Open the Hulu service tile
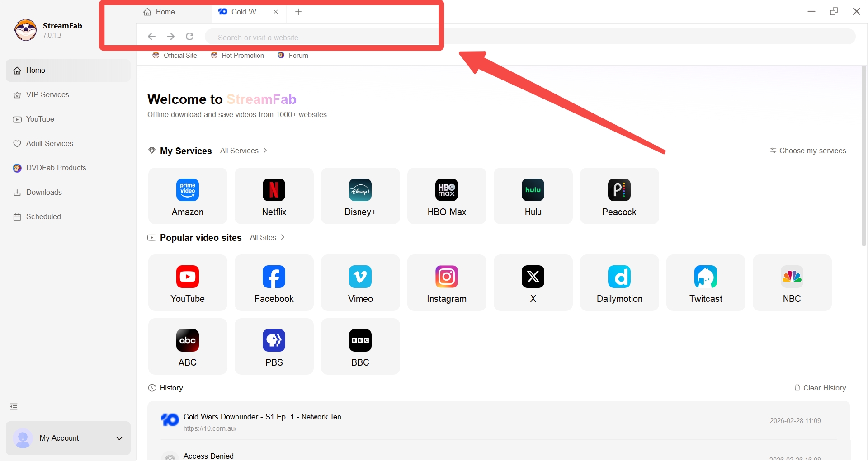This screenshot has width=868, height=461. pyautogui.click(x=533, y=196)
